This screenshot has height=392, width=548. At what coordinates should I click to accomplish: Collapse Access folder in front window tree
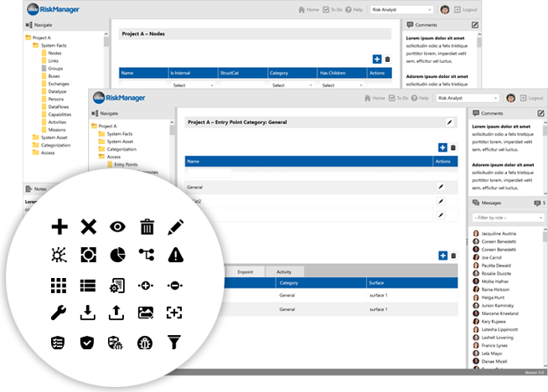point(101,157)
